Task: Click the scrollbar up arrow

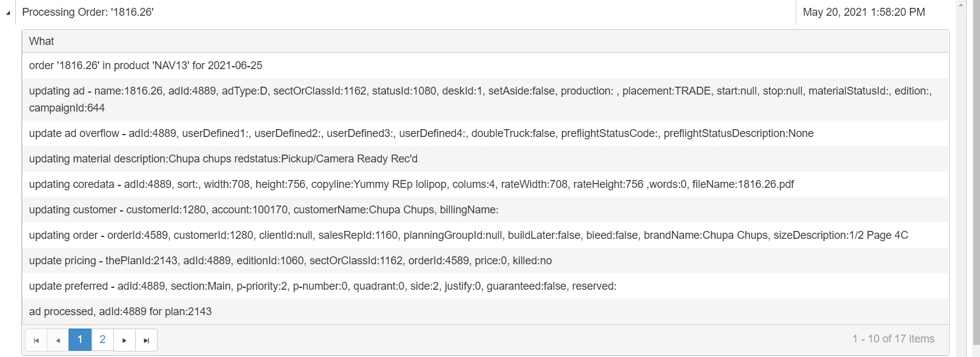Action: click(960, 5)
